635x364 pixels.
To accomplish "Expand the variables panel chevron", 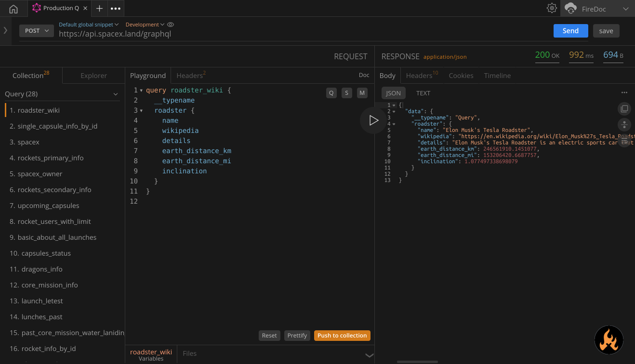I will tap(369, 355).
